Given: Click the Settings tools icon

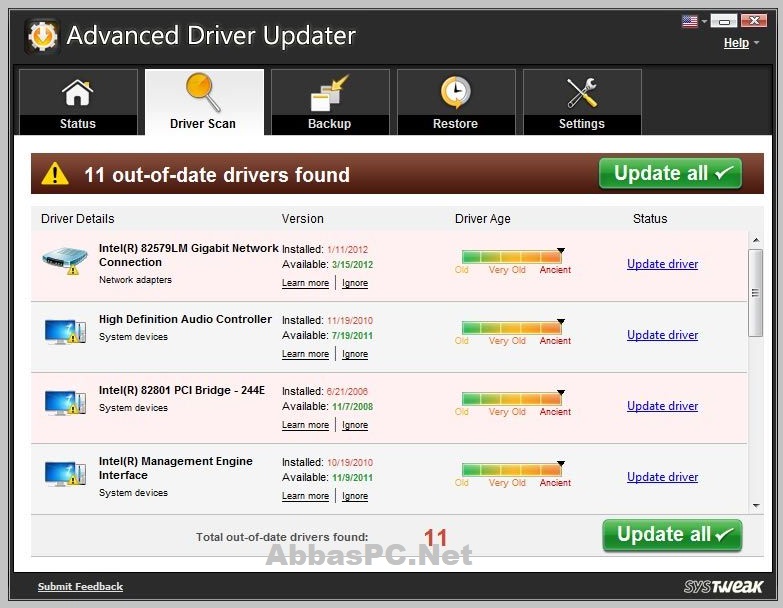Looking at the screenshot, I should pos(582,93).
